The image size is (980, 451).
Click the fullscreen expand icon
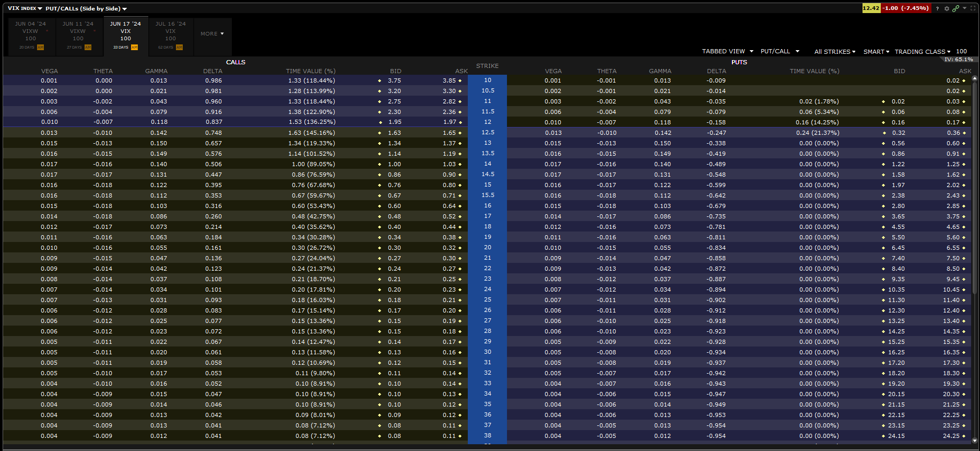pyautogui.click(x=973, y=8)
